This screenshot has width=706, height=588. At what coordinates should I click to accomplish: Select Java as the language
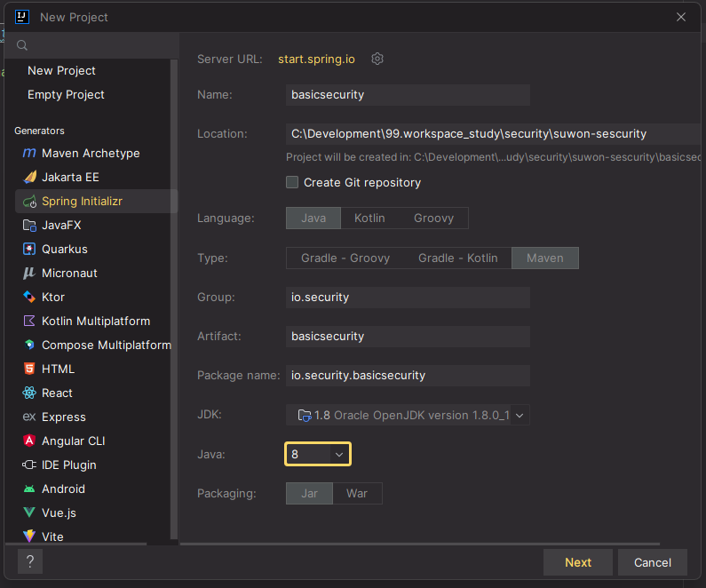tap(313, 218)
